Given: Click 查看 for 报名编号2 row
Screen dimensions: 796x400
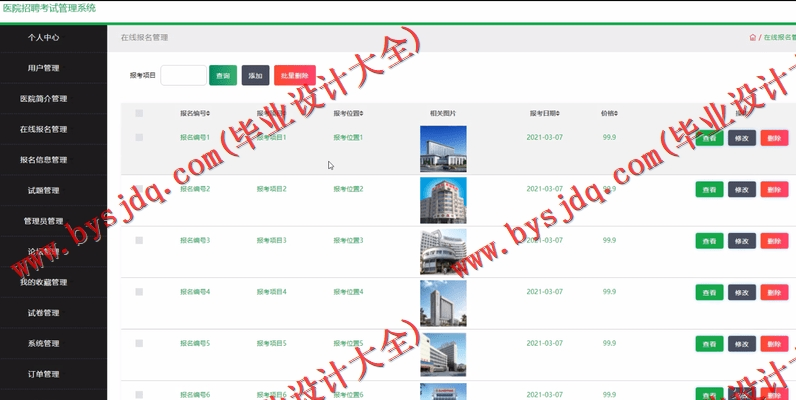Looking at the screenshot, I should (709, 189).
